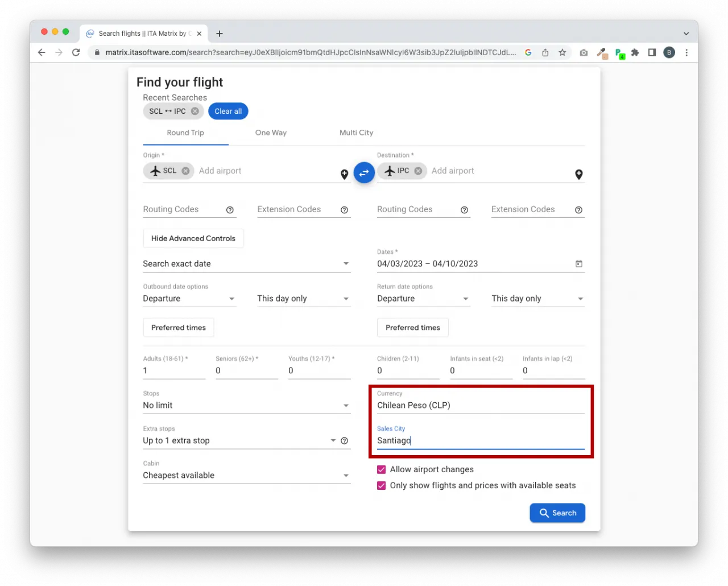The image size is (728, 586).
Task: Go back in browser history
Action: pyautogui.click(x=42, y=52)
